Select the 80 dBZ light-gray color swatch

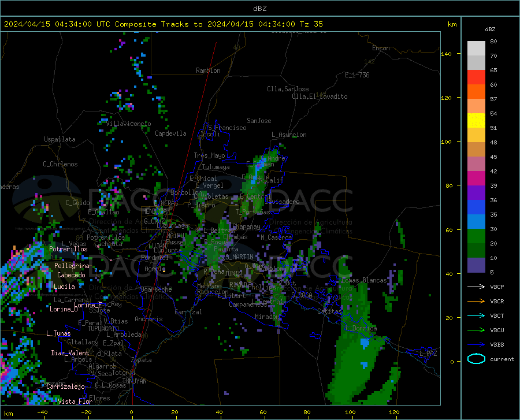(476, 49)
